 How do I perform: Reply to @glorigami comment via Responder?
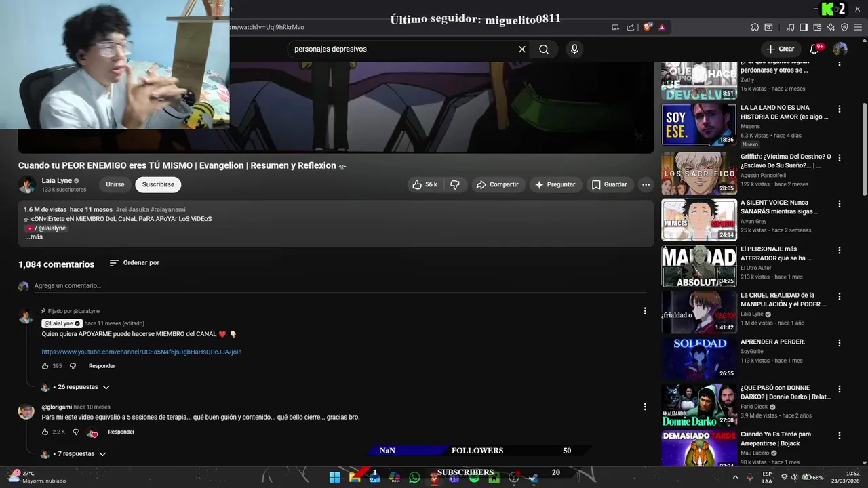pyautogui.click(x=121, y=432)
